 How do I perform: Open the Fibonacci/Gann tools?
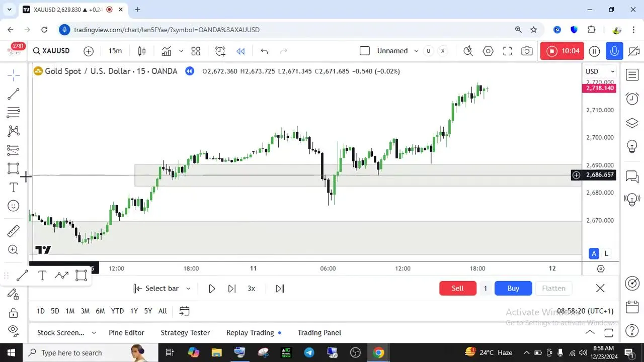pyautogui.click(x=14, y=112)
